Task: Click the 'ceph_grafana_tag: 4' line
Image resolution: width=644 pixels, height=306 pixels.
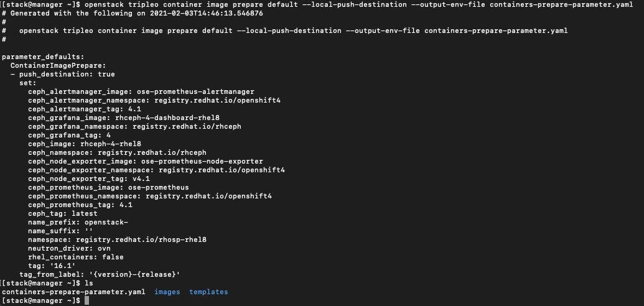Action: coord(70,135)
